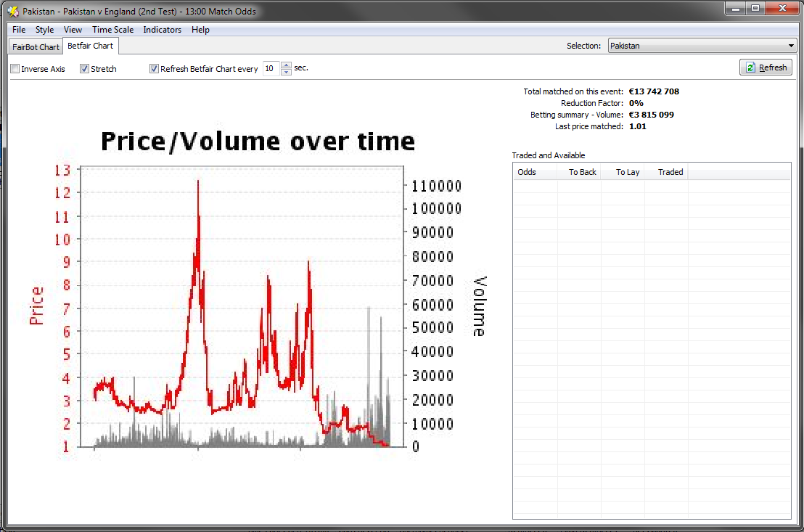Minimize the chart window
The height and width of the screenshot is (532, 804).
click(x=736, y=8)
